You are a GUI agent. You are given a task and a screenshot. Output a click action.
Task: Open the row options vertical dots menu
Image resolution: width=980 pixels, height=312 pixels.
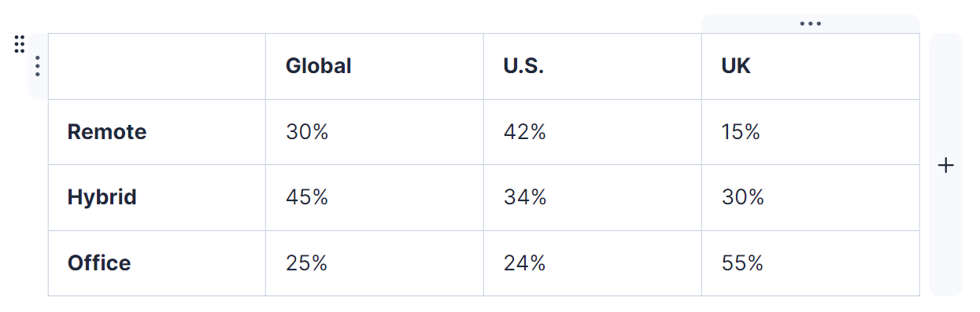[38, 66]
